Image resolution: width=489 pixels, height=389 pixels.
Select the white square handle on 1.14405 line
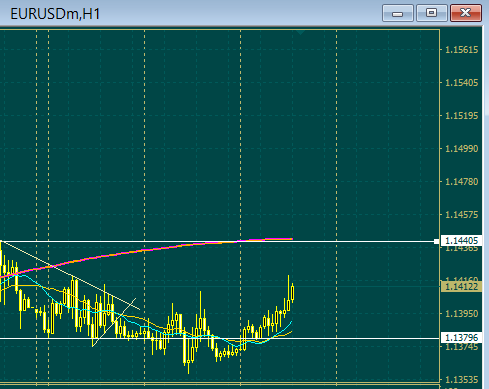(x=436, y=241)
